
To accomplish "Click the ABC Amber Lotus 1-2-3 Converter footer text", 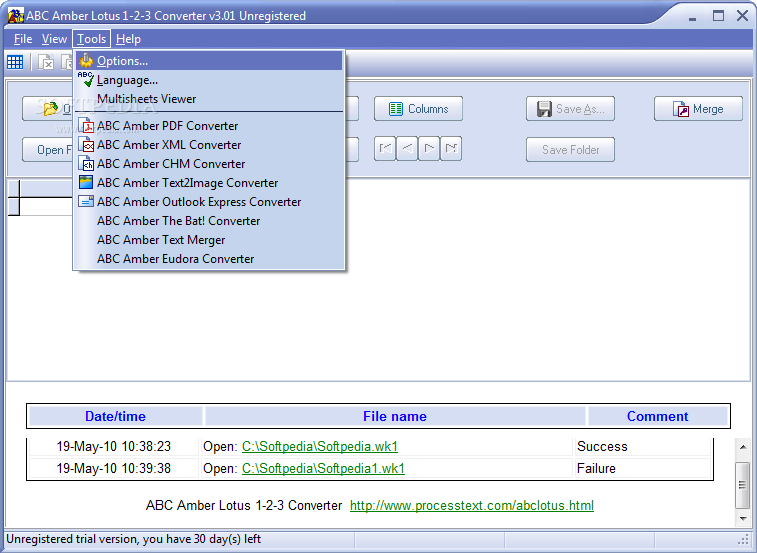I will tap(244, 506).
